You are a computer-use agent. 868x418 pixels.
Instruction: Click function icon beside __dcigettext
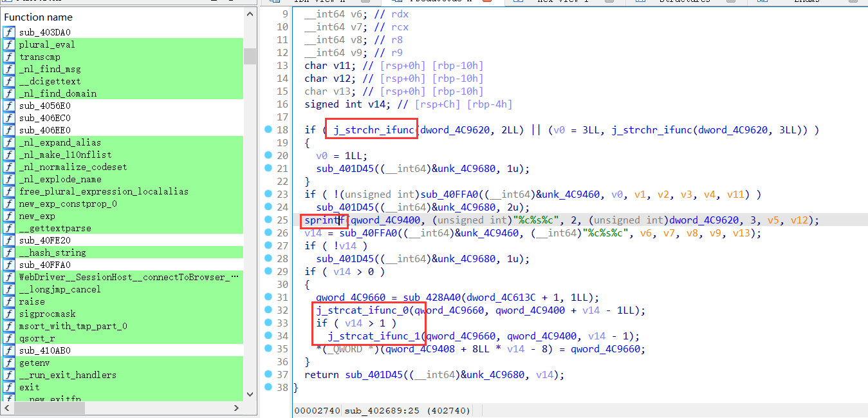(x=9, y=81)
